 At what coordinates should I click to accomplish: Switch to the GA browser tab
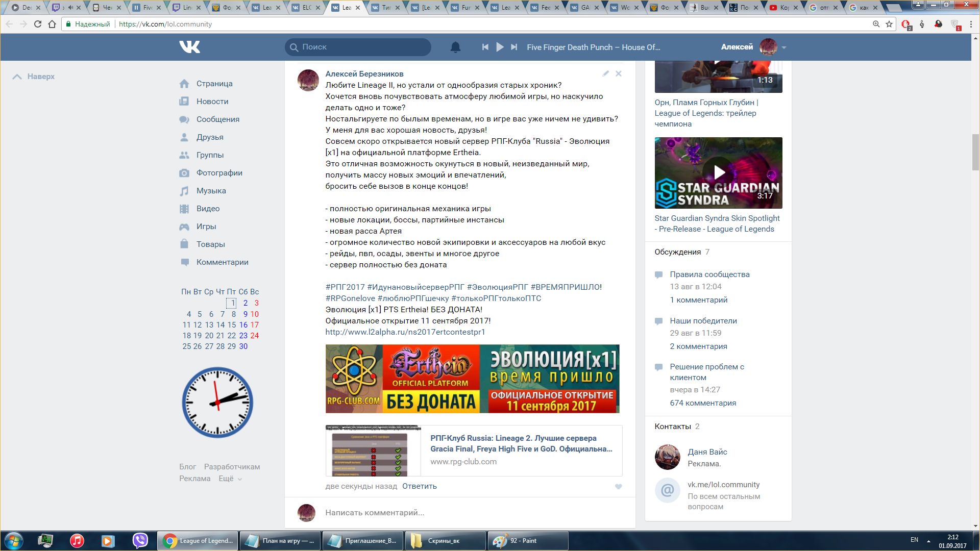click(x=585, y=7)
